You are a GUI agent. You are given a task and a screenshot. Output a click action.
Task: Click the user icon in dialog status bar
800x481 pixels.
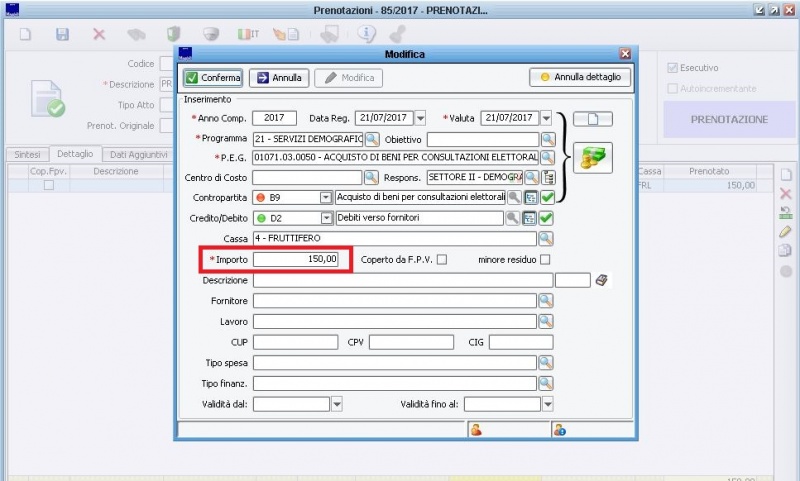click(476, 430)
